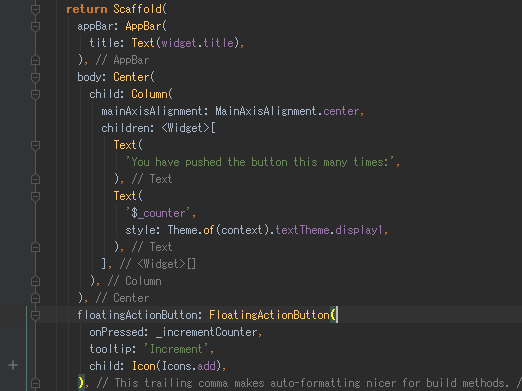Screen dimensions: 522x391
Task: Collapse the 'body: Center(' block
Action: tap(35, 77)
